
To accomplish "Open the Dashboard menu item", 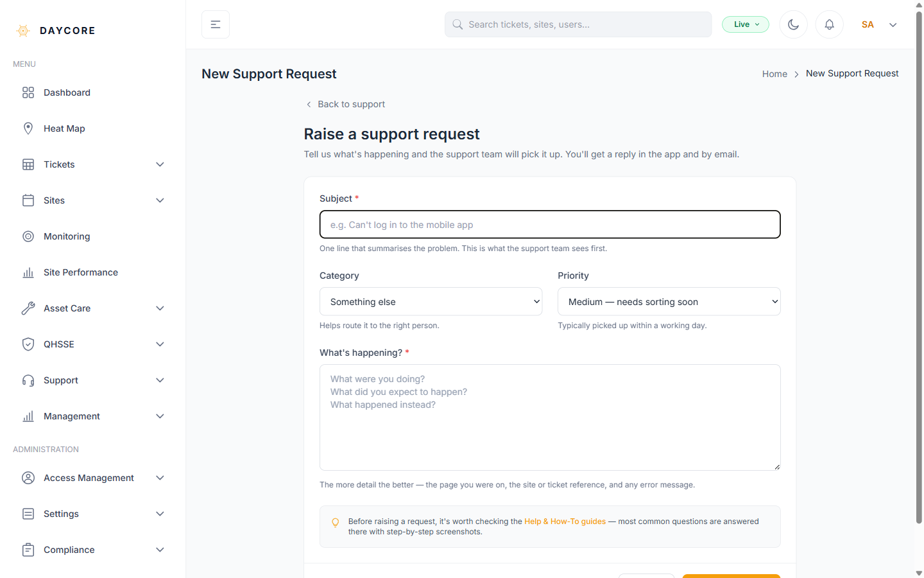I will point(92,92).
